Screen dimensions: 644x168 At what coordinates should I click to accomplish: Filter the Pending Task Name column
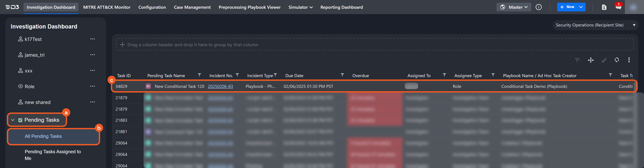pyautogui.click(x=199, y=75)
